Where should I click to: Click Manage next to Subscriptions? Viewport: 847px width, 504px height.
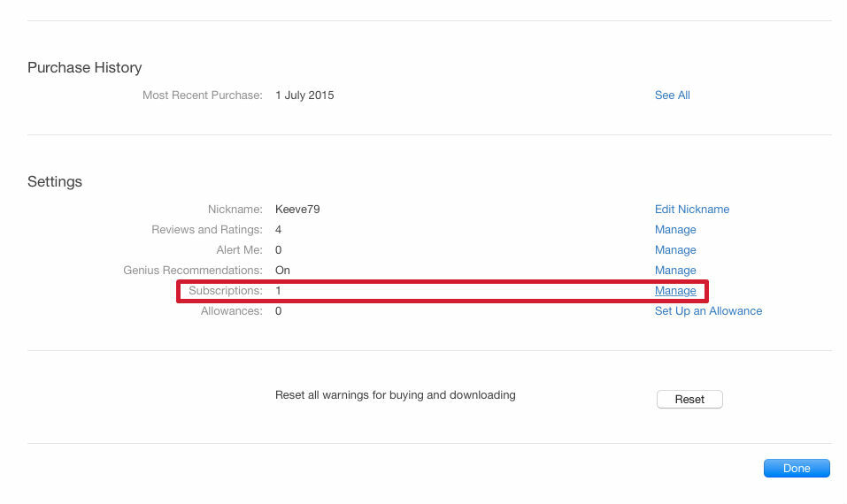pyautogui.click(x=675, y=290)
